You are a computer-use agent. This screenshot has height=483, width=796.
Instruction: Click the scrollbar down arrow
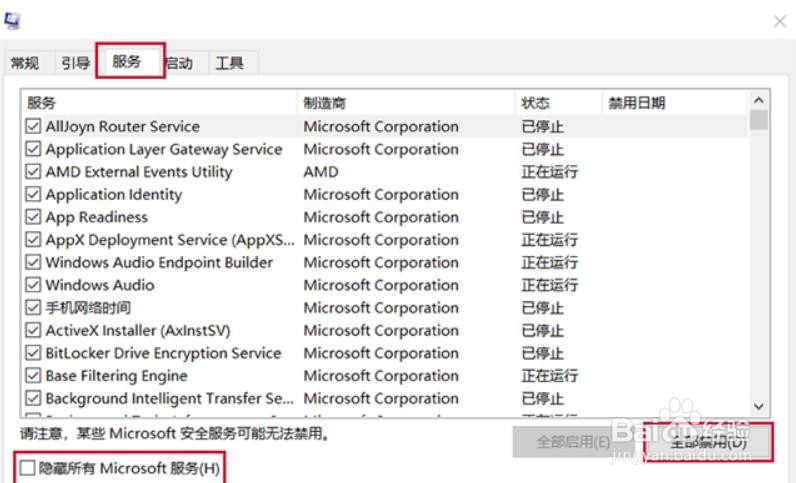[758, 406]
